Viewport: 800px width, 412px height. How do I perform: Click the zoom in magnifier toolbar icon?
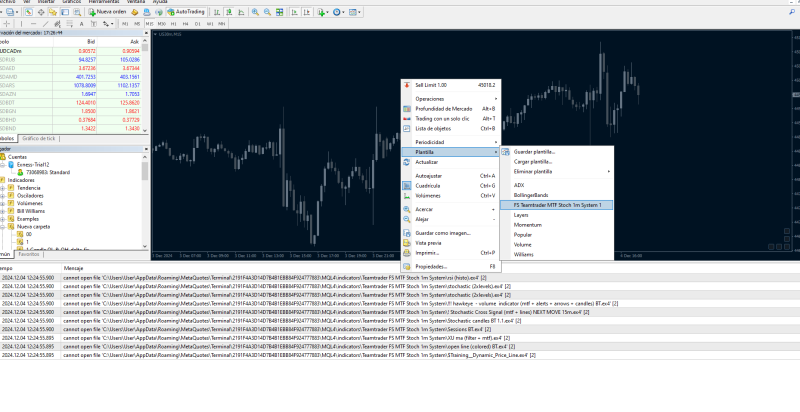256,12
